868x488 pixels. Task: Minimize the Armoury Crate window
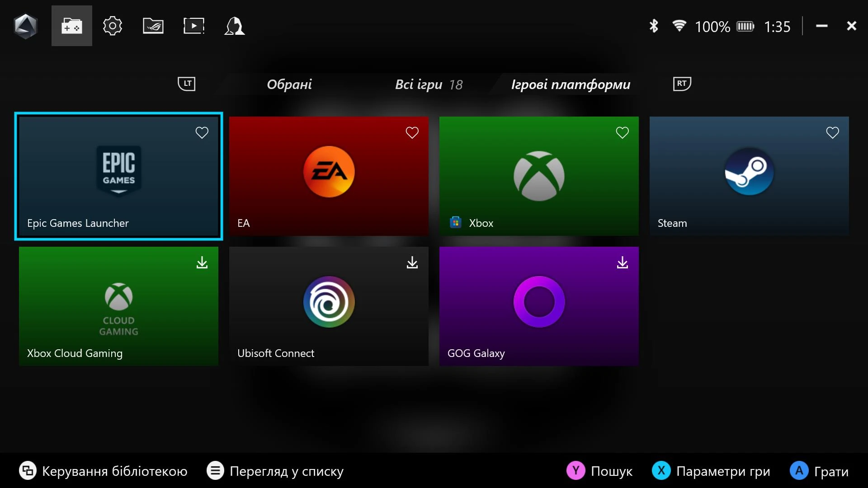822,26
